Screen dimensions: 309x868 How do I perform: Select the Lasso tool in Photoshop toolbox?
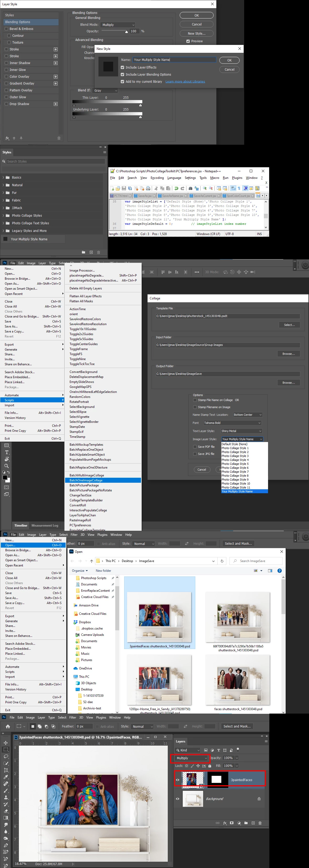[6, 756]
